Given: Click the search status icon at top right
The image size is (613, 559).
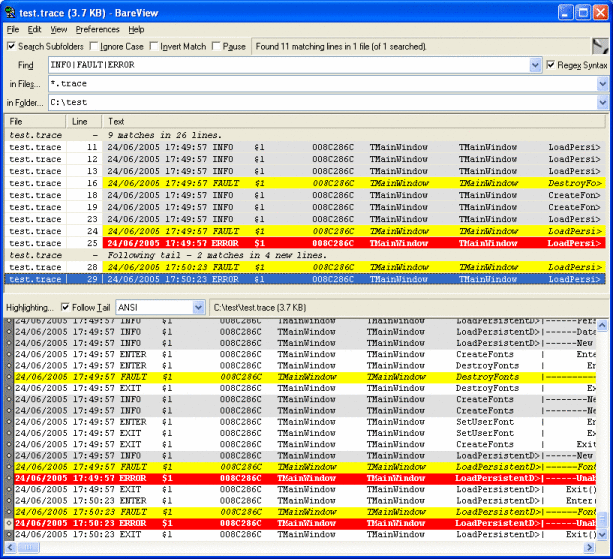Looking at the screenshot, I should (600, 46).
